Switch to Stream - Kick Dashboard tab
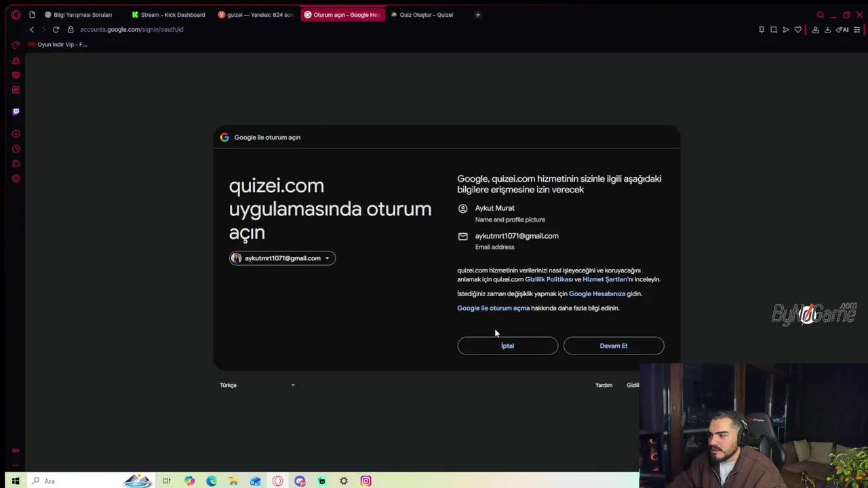The width and height of the screenshot is (868, 488). point(169,15)
